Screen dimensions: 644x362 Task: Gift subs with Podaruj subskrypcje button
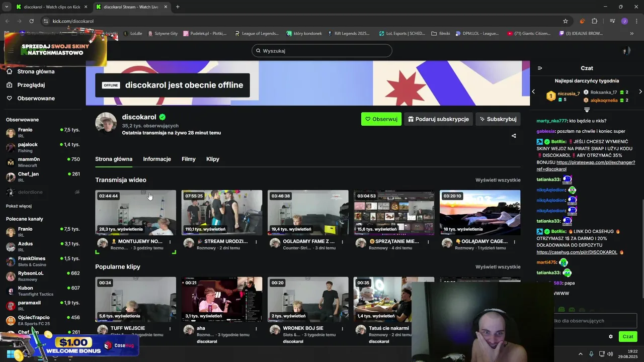(x=438, y=119)
